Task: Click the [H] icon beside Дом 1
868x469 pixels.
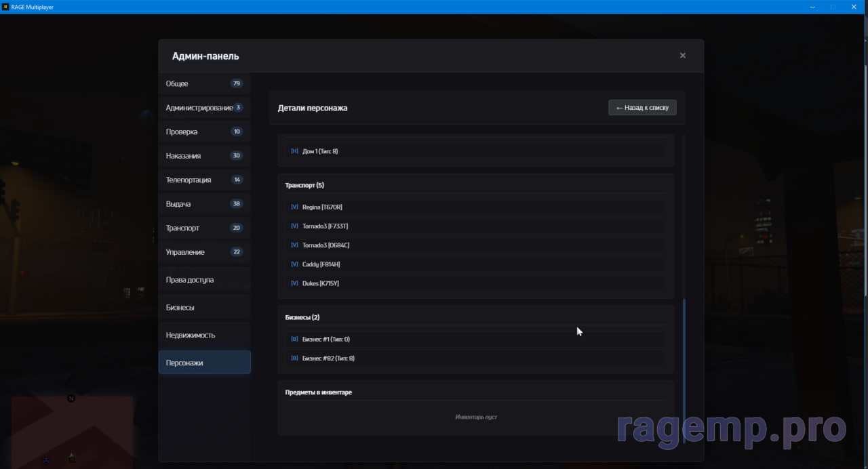Action: click(294, 151)
